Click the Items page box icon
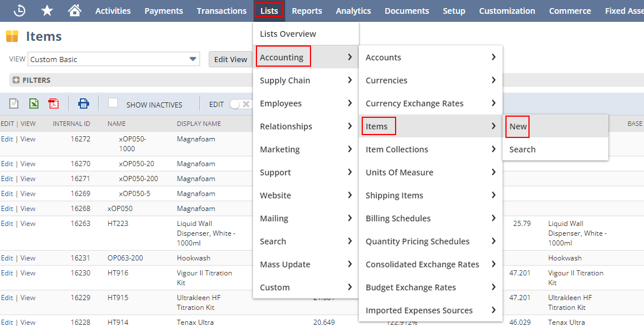Screen dimensions: 644x326 click(12, 36)
